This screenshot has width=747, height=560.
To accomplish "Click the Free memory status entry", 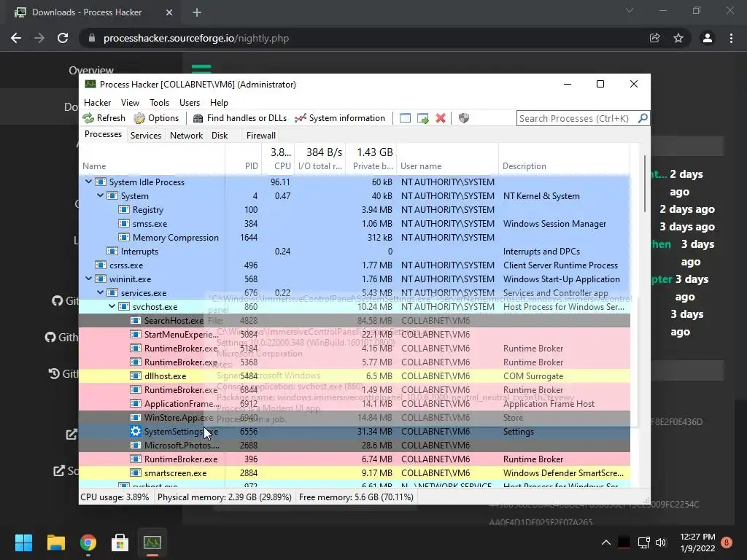I will point(356,497).
